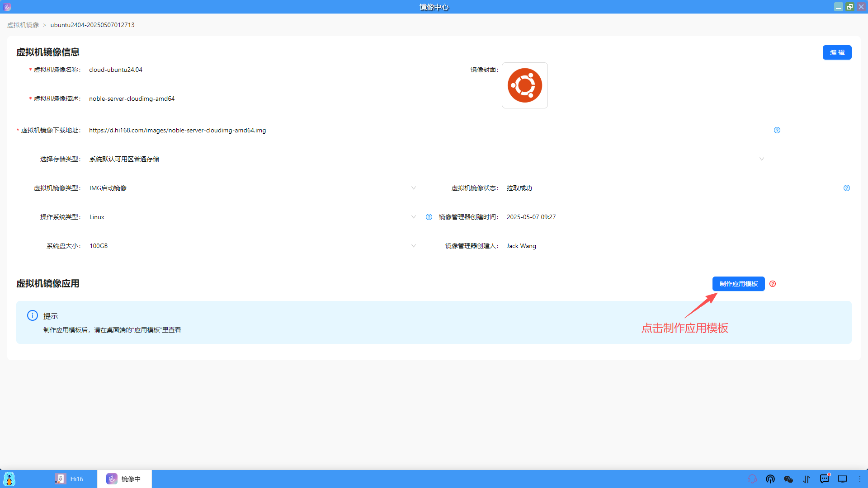Open the 系统盘大小 disk size dropdown
The height and width of the screenshot is (488, 868).
414,246
